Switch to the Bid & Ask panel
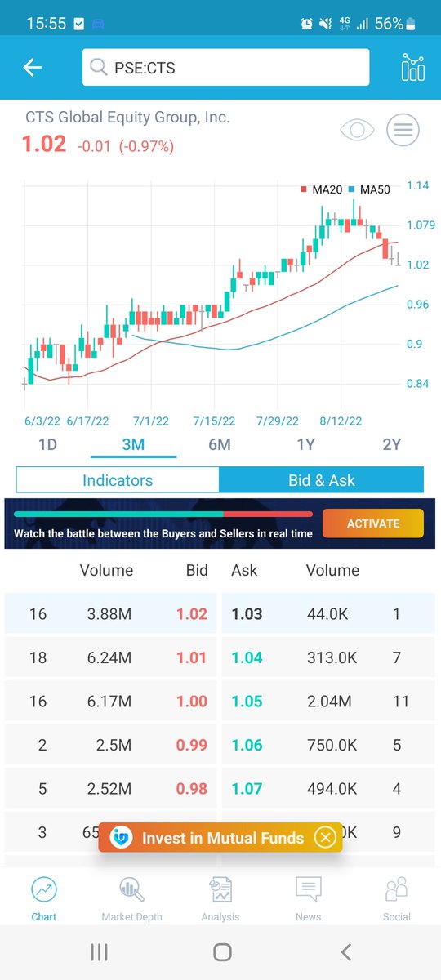The image size is (441, 980). pyautogui.click(x=322, y=480)
